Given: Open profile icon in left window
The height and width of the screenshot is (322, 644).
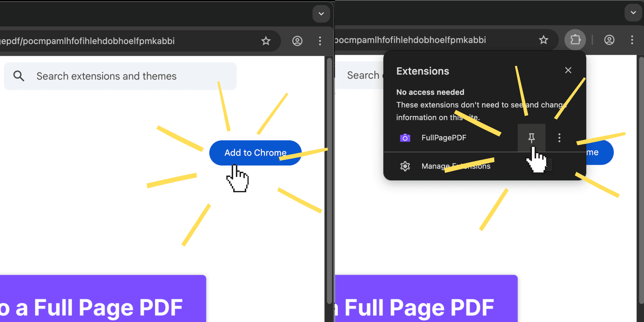Looking at the screenshot, I should pyautogui.click(x=297, y=41).
